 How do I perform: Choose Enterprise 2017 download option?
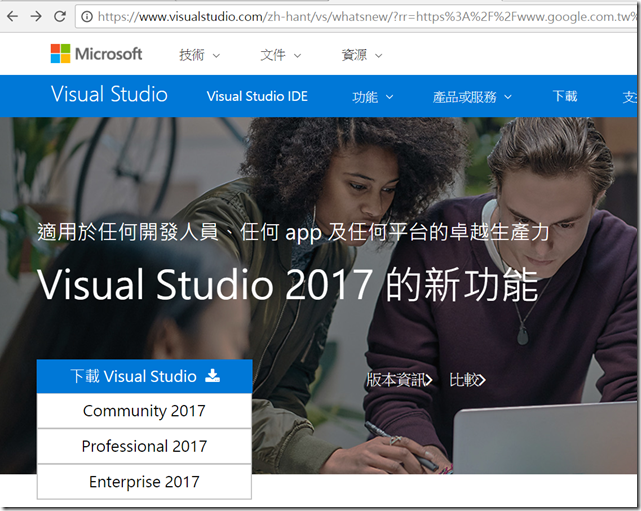tap(144, 482)
